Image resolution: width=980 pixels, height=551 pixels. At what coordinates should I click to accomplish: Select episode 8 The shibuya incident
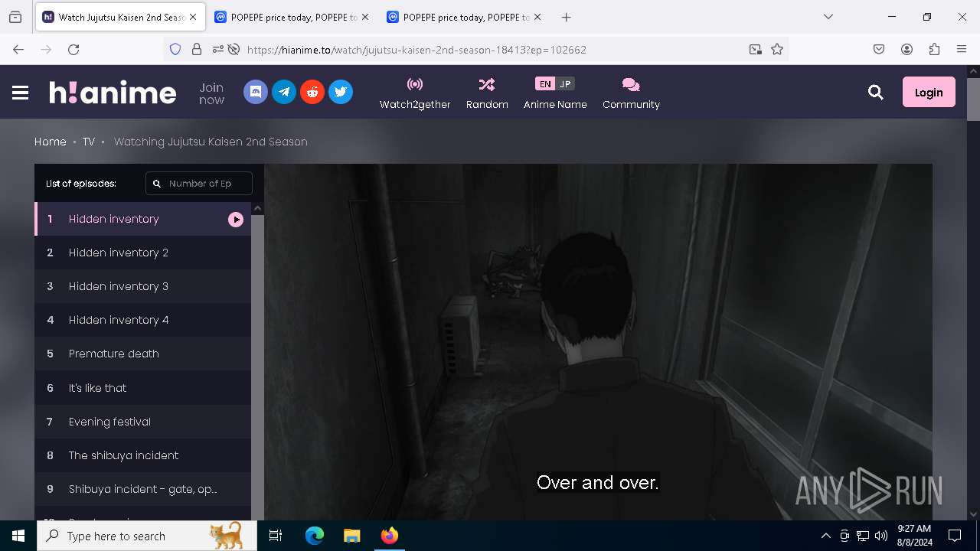142,455
